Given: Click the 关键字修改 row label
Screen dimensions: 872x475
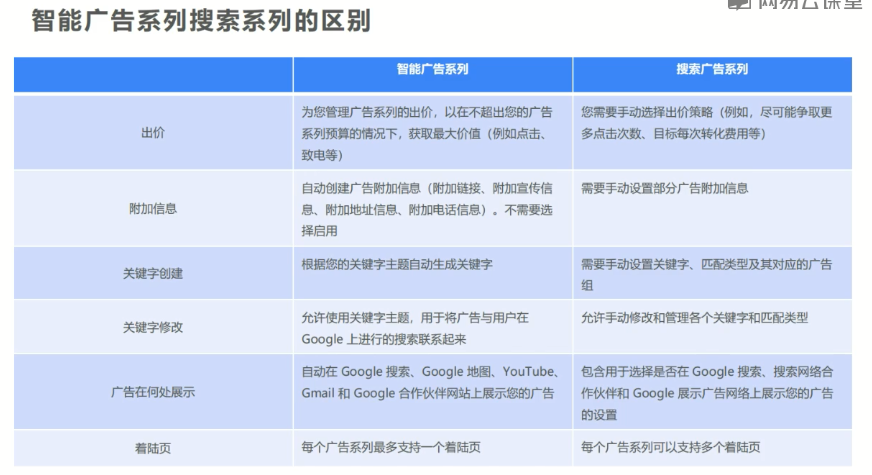Looking at the screenshot, I should point(153,327).
